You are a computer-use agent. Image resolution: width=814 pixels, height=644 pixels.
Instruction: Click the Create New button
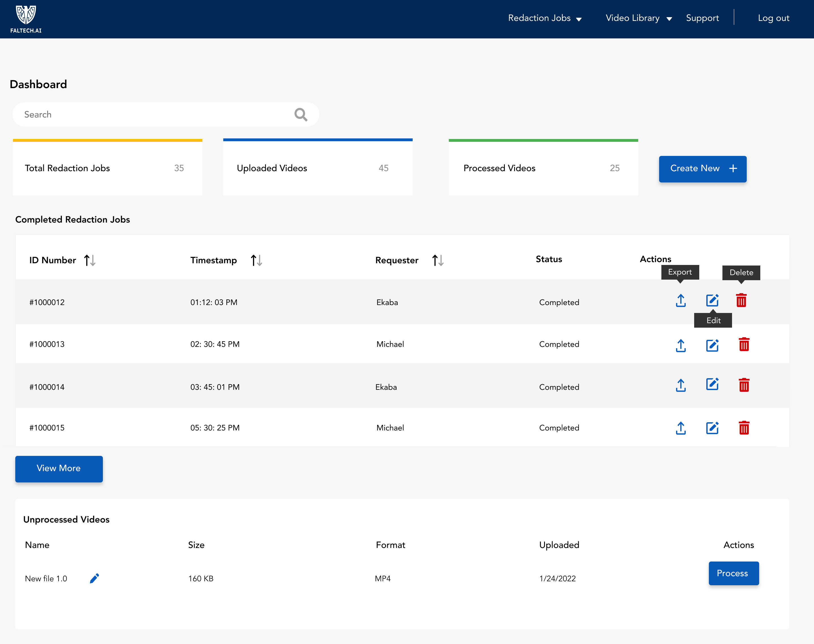(x=702, y=169)
